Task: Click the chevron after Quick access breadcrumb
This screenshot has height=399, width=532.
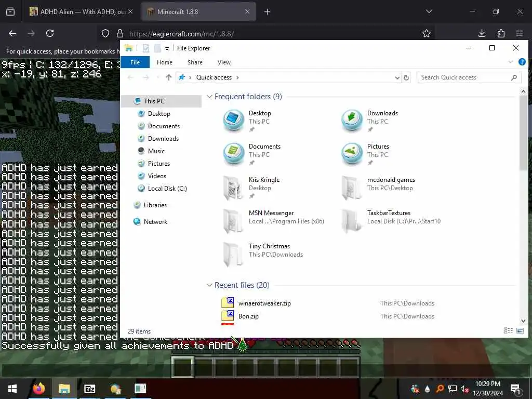Action: 237,77
